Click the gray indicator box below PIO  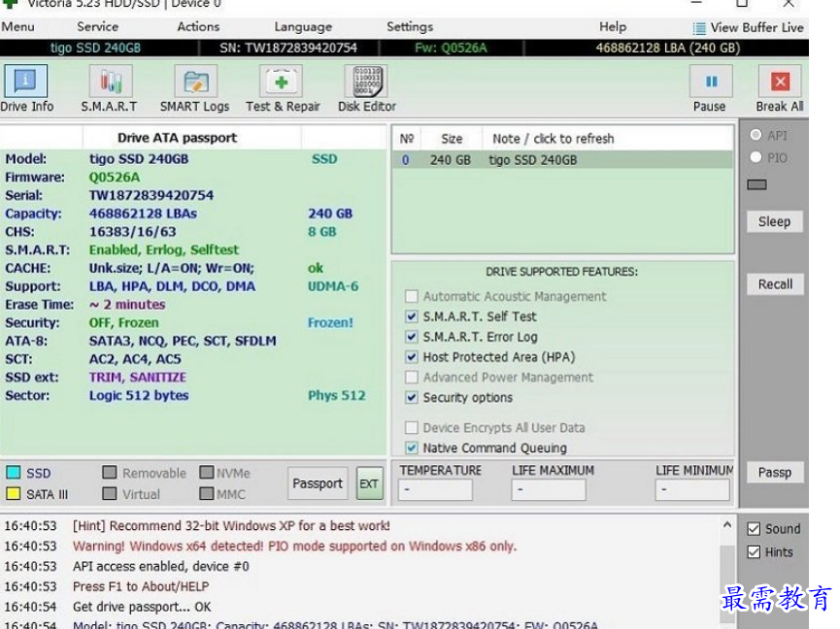756,184
